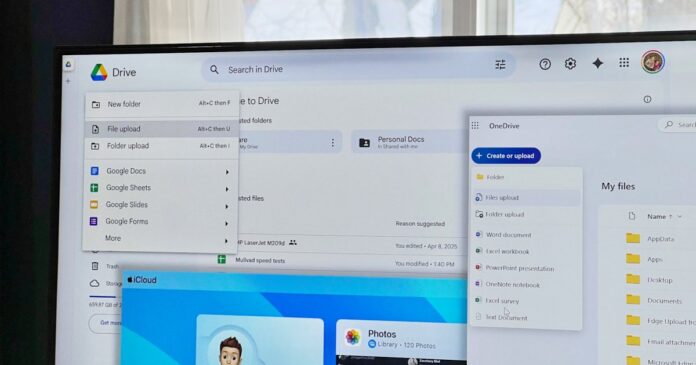The image size is (696, 365).
Task: Open the More entry in Drive menu
Action: pos(160,238)
